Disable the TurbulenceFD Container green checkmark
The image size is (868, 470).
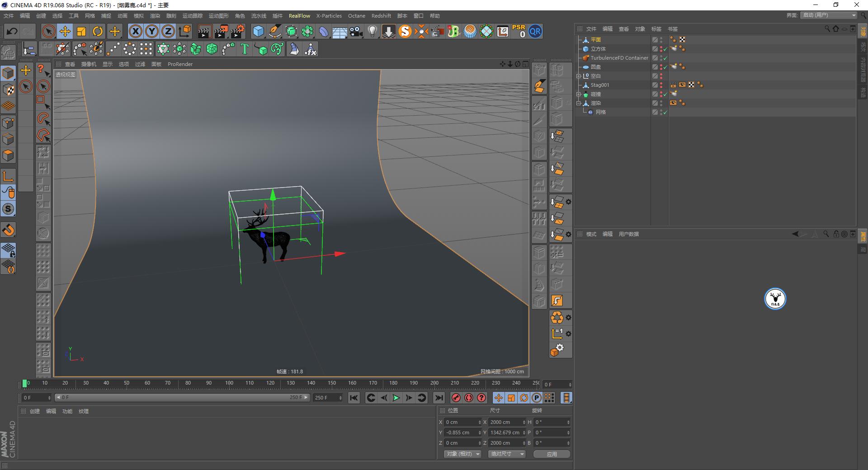[665, 58]
